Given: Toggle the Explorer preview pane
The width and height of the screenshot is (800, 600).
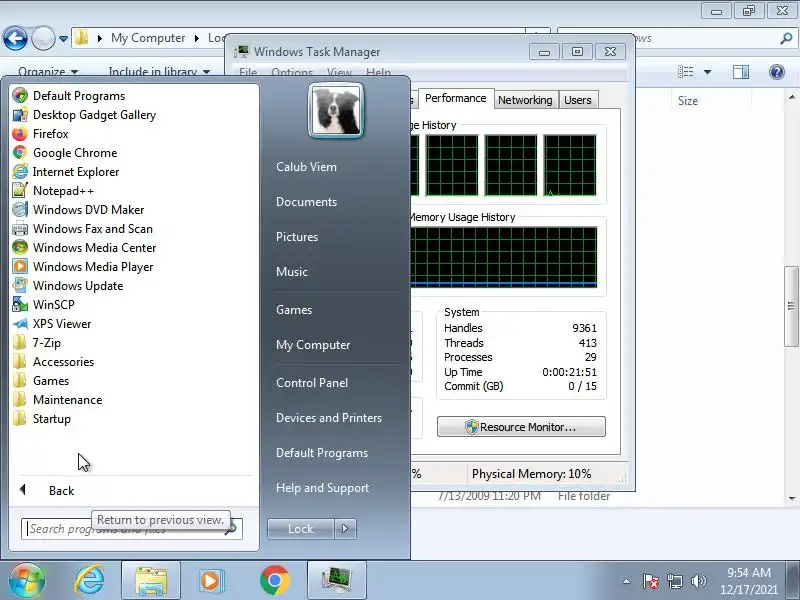Looking at the screenshot, I should click(x=741, y=72).
